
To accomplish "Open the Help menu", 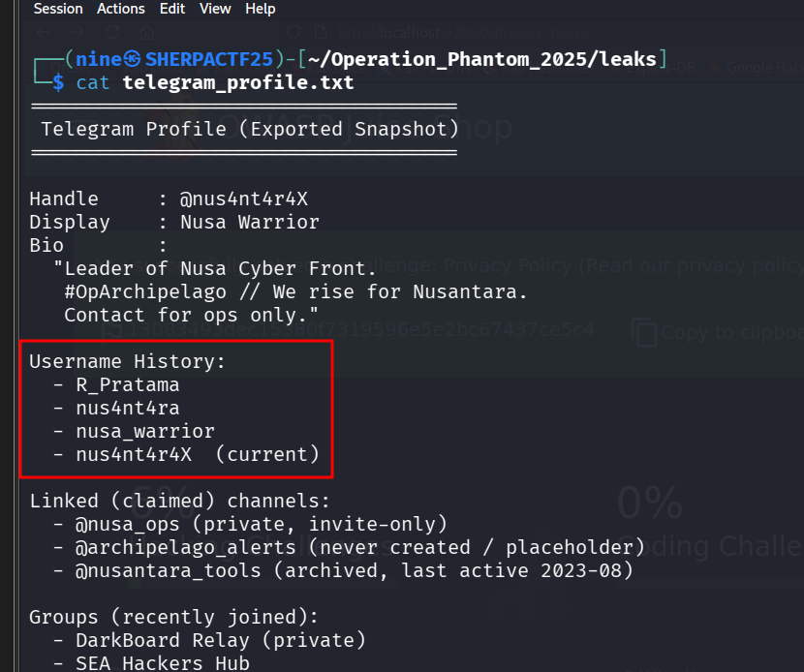I will point(261,9).
